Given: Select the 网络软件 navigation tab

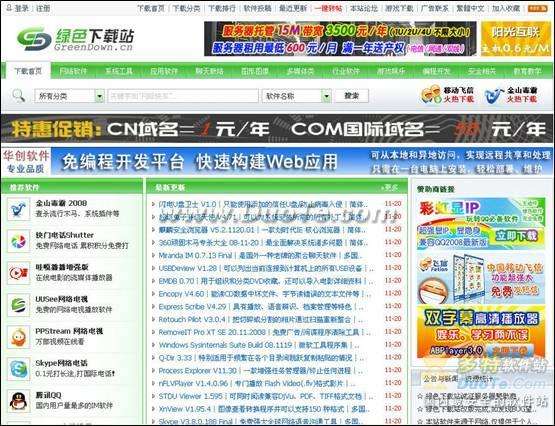Looking at the screenshot, I should pos(73,71).
